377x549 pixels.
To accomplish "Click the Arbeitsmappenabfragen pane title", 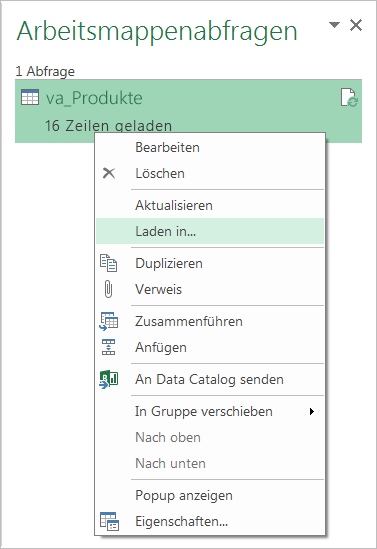I will (x=157, y=32).
